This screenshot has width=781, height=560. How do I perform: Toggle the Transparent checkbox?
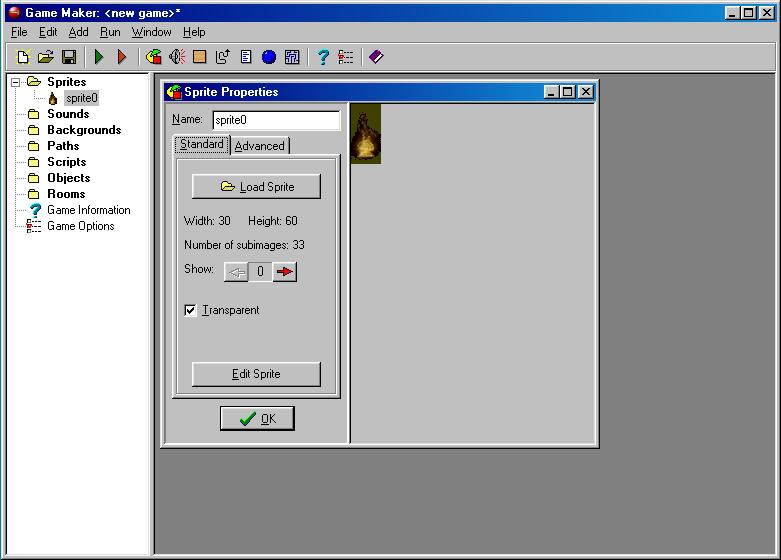[191, 311]
